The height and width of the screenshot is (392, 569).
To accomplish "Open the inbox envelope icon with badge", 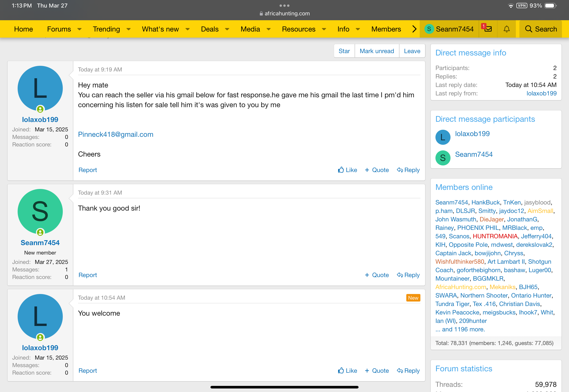I will [x=488, y=29].
